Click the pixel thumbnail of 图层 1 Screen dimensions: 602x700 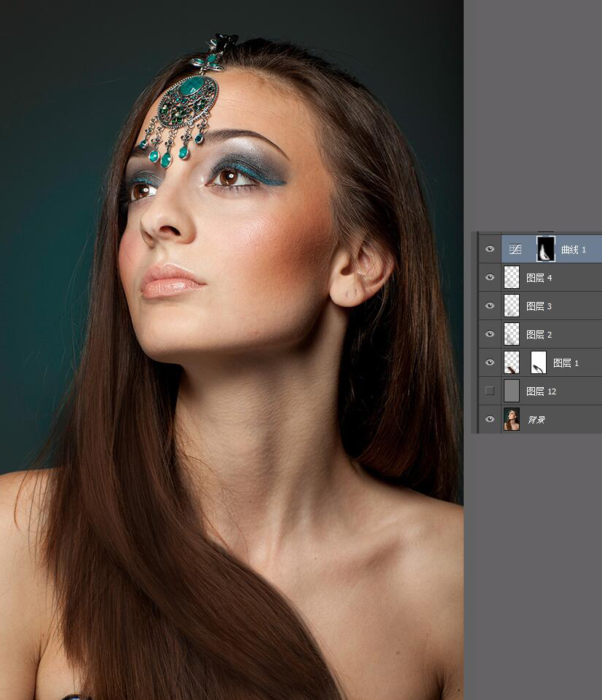pyautogui.click(x=511, y=362)
